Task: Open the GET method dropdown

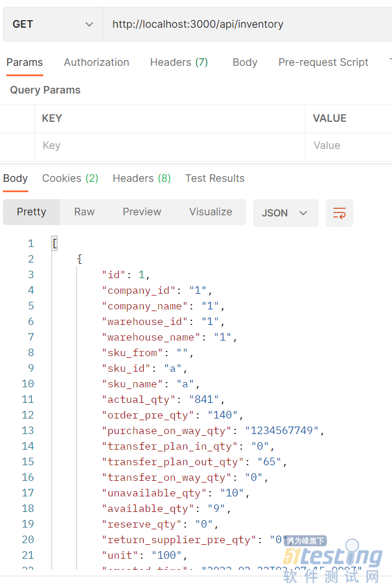Action: [53, 24]
